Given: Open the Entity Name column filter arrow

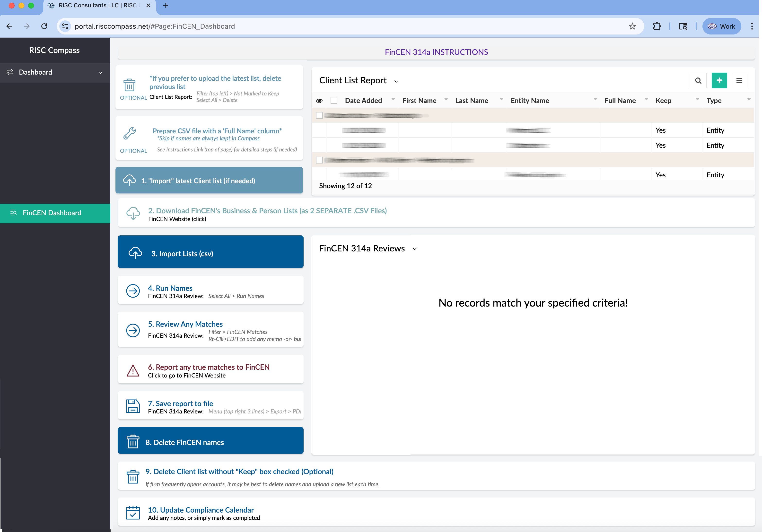Looking at the screenshot, I should tap(595, 100).
